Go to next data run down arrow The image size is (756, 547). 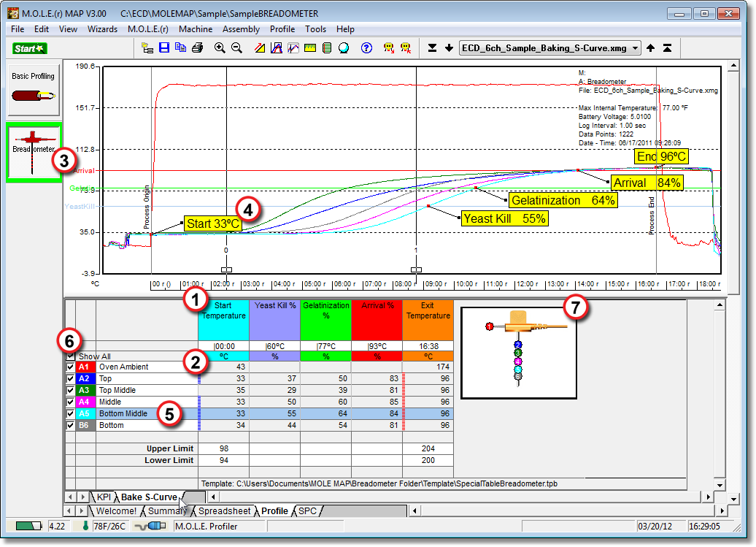pyautogui.click(x=449, y=47)
